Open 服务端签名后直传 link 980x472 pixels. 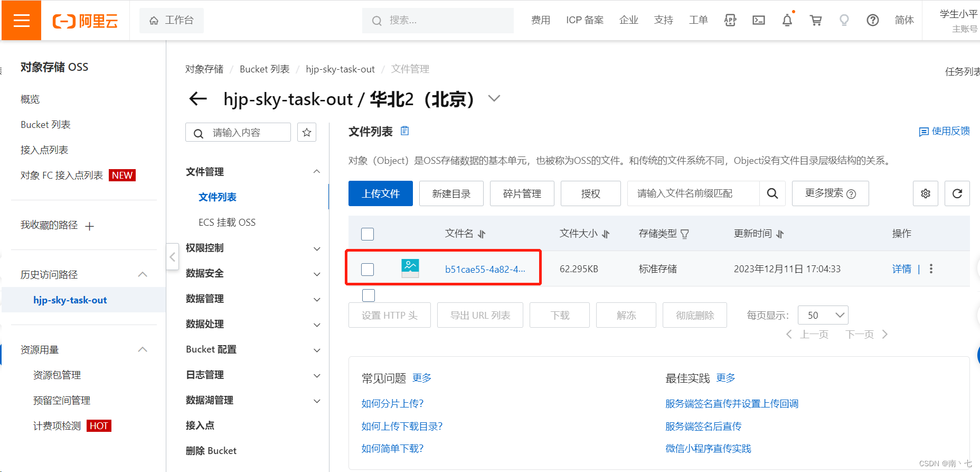pos(703,426)
